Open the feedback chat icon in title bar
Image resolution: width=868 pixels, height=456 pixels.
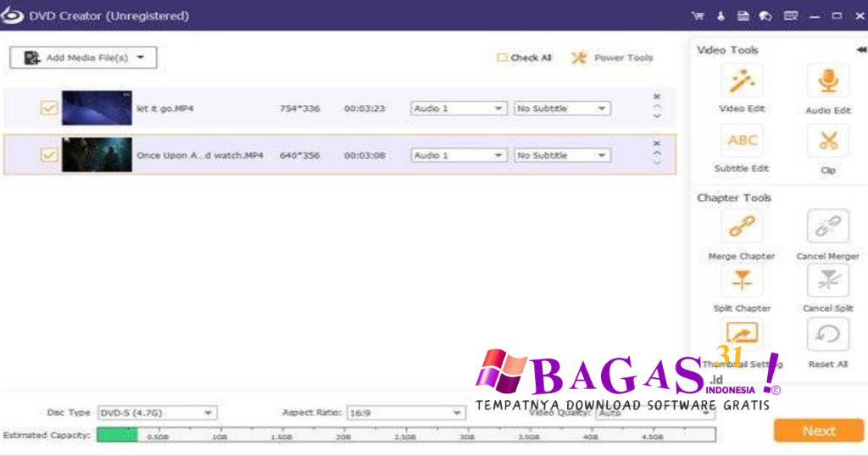766,16
